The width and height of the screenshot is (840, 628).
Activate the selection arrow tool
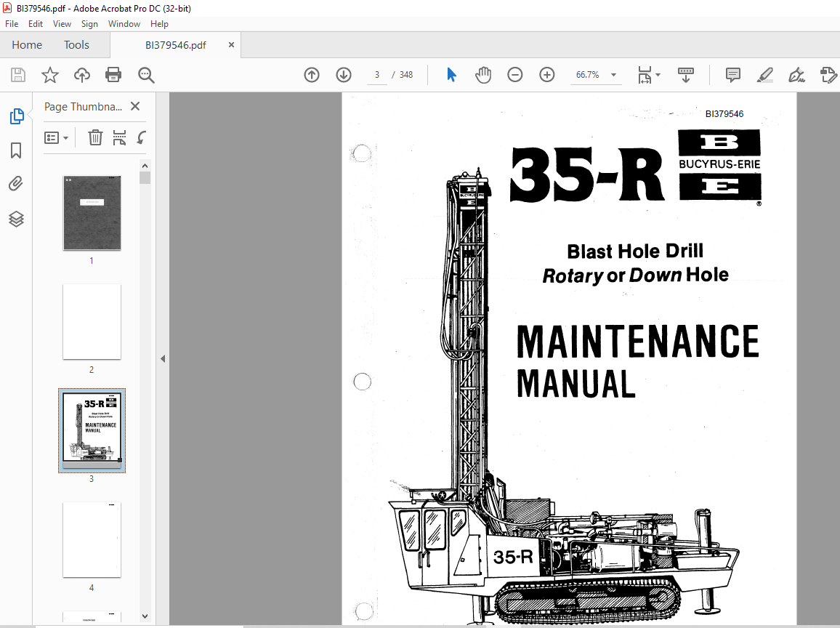click(451, 75)
